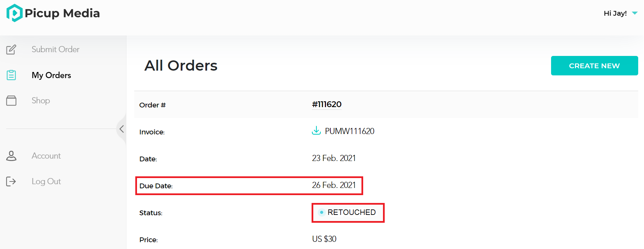
Task: Click the Shop storefront icon
Action: (x=11, y=101)
